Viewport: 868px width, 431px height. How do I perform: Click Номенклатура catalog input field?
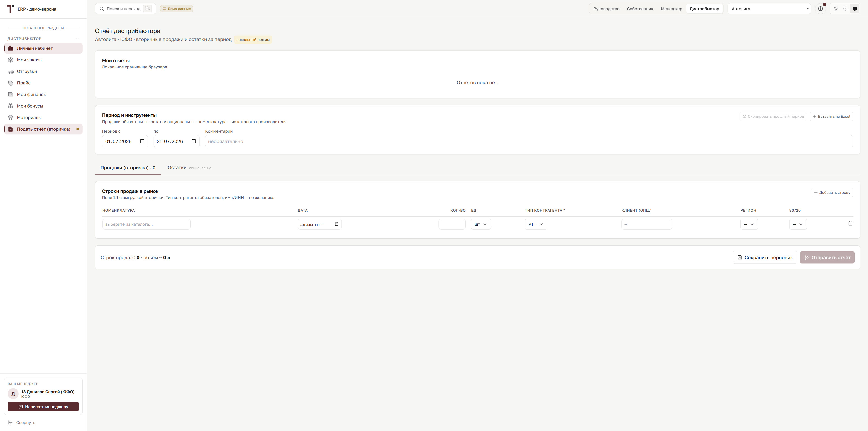[x=147, y=224]
